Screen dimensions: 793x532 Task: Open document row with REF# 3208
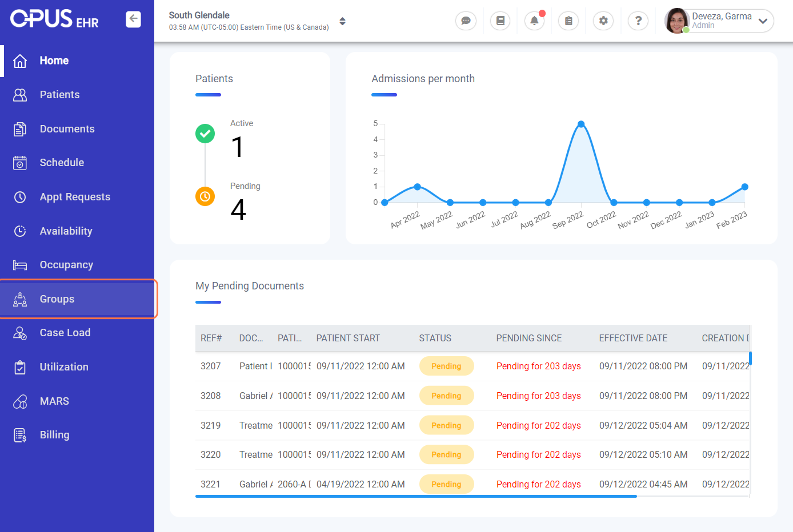(472, 396)
